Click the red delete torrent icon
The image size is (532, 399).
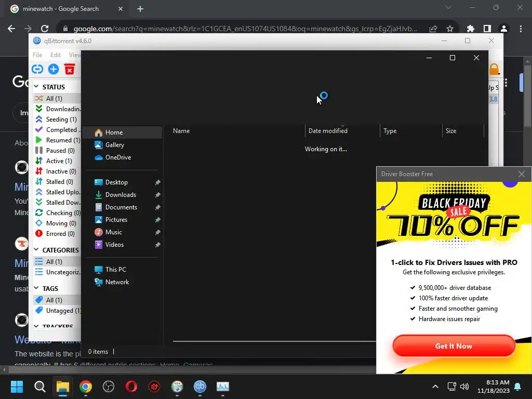click(x=70, y=69)
